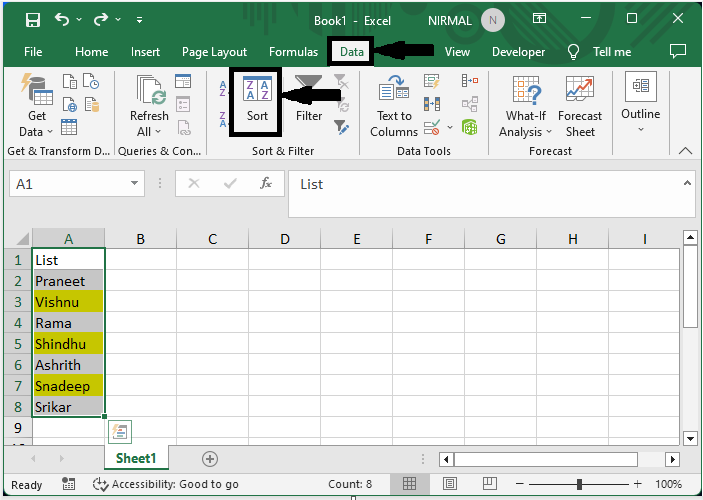Click Sort Z to A icon

pos(223,120)
